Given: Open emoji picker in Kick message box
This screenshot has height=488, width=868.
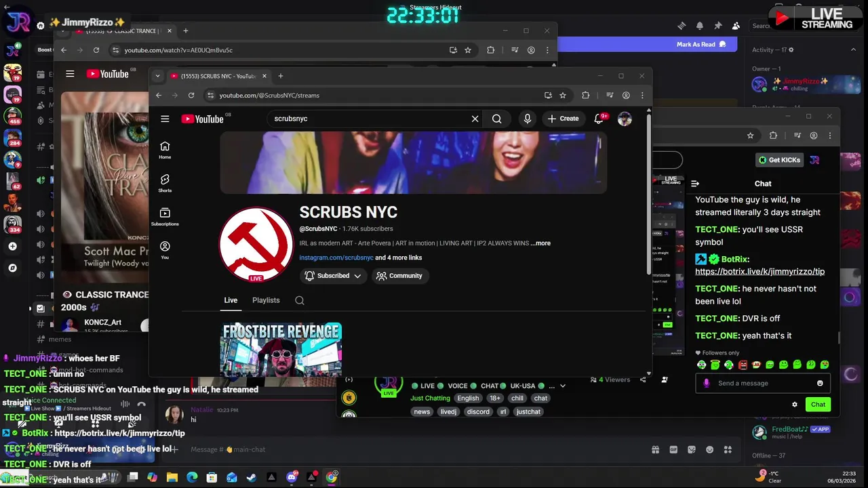Looking at the screenshot, I should [x=820, y=384].
